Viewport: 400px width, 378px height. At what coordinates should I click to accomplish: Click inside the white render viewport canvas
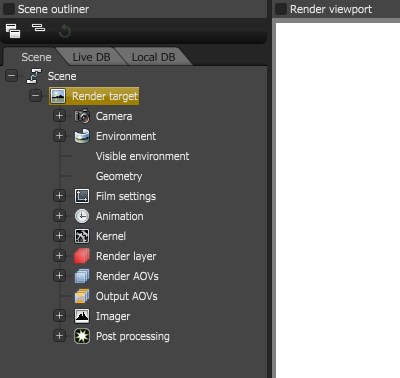click(x=338, y=200)
